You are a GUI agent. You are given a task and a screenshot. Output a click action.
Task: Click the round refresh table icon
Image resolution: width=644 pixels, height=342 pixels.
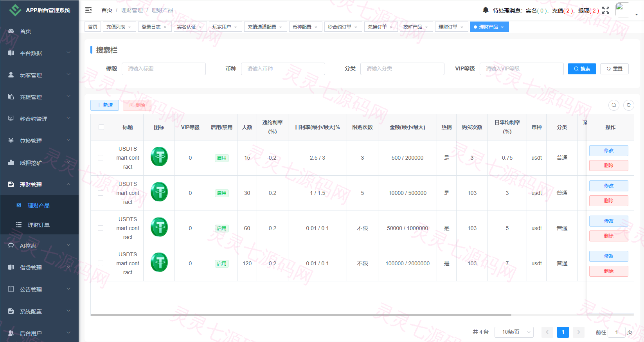click(x=629, y=105)
